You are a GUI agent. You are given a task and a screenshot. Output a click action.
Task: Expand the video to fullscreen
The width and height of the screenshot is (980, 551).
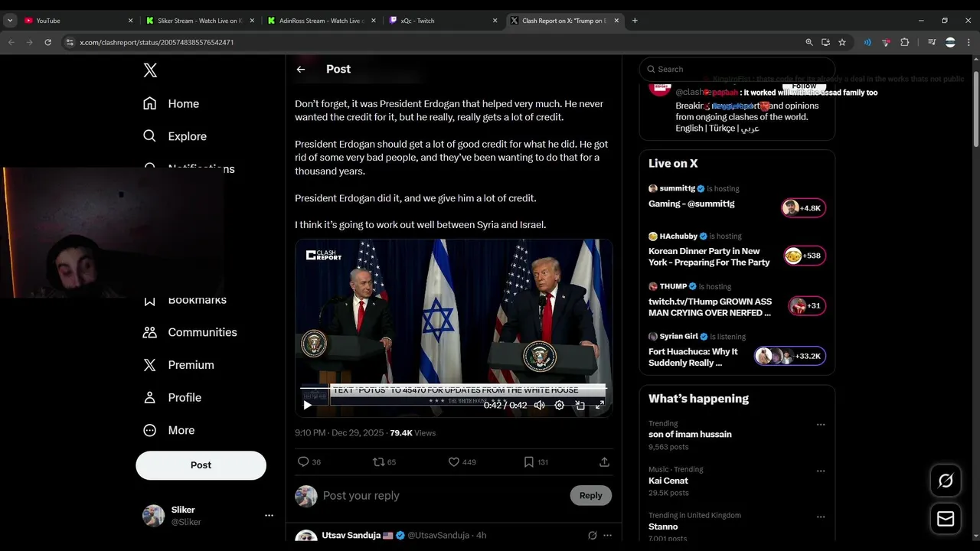pyautogui.click(x=600, y=405)
